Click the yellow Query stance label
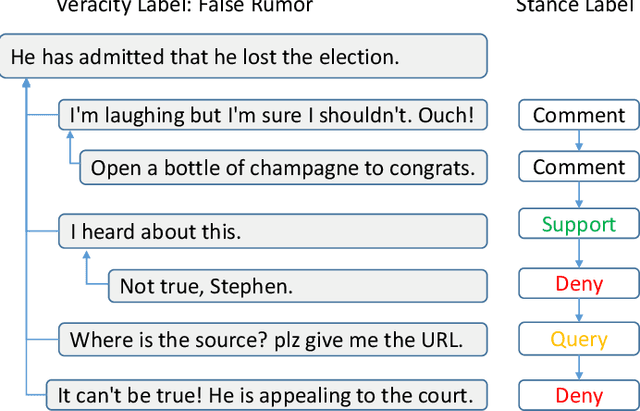 (x=578, y=340)
